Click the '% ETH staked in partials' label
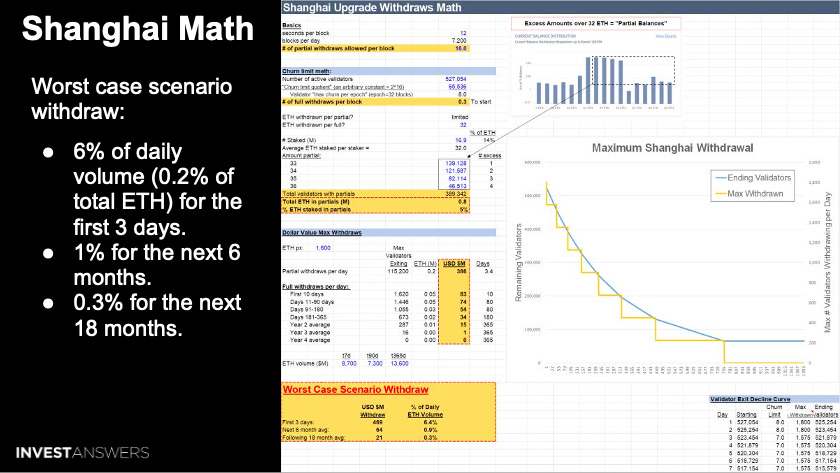The width and height of the screenshot is (840, 473). [x=317, y=209]
